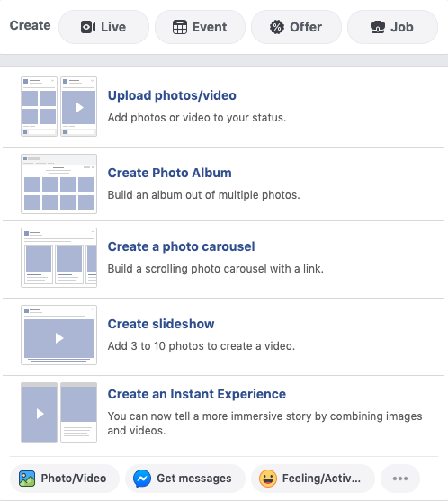Click the photo carousel preview thumbnail
This screenshot has height=501, width=448.
click(58, 257)
